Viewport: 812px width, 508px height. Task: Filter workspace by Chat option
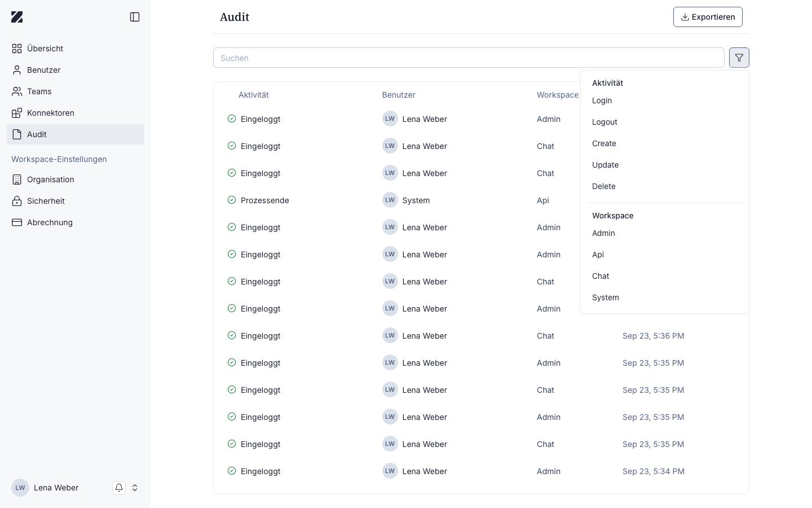click(x=665, y=276)
